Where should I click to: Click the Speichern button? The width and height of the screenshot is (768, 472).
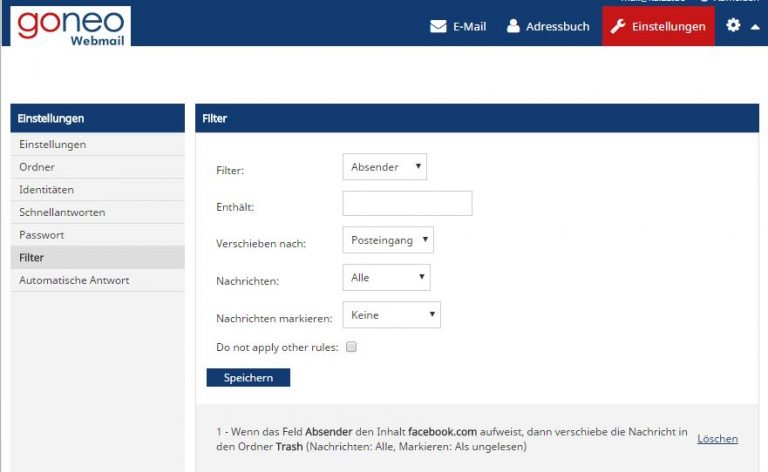248,378
